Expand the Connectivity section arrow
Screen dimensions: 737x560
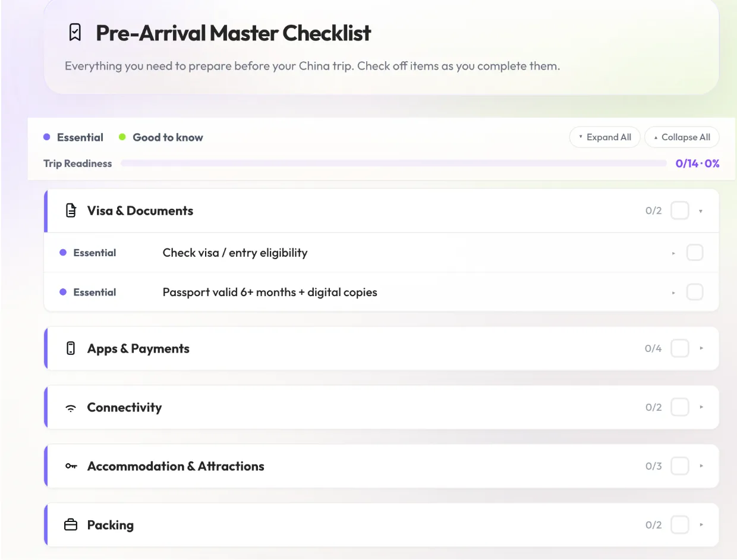(701, 407)
